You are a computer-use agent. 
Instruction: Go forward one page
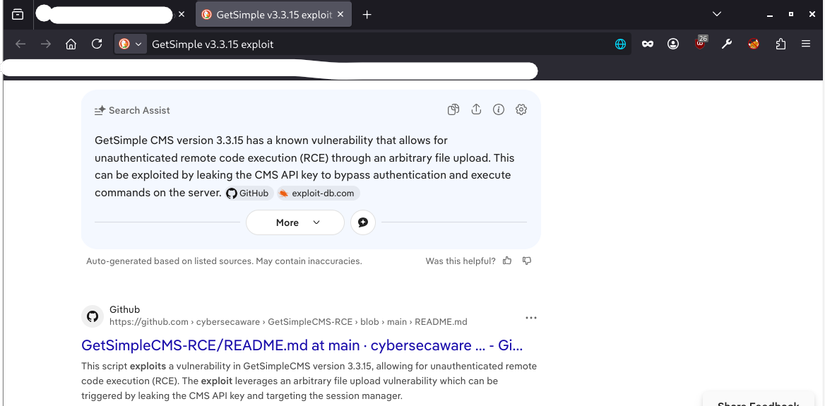(46, 44)
